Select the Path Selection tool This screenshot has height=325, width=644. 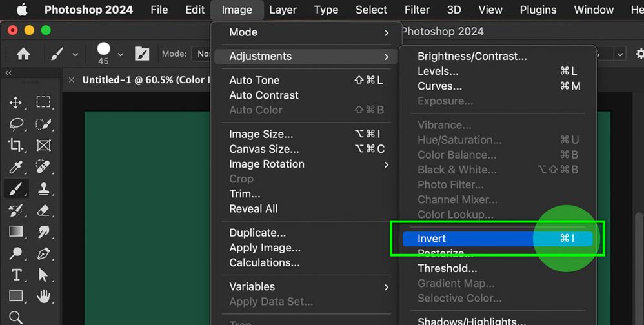(x=43, y=275)
